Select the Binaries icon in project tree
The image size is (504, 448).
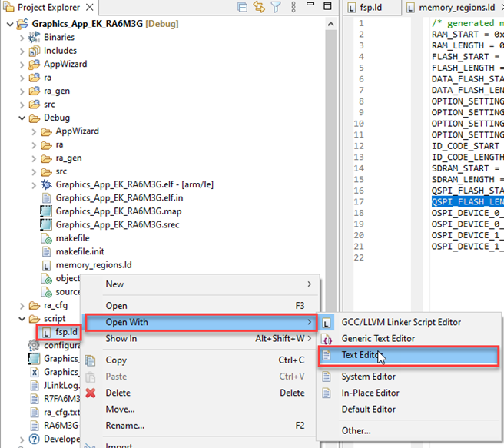[34, 38]
